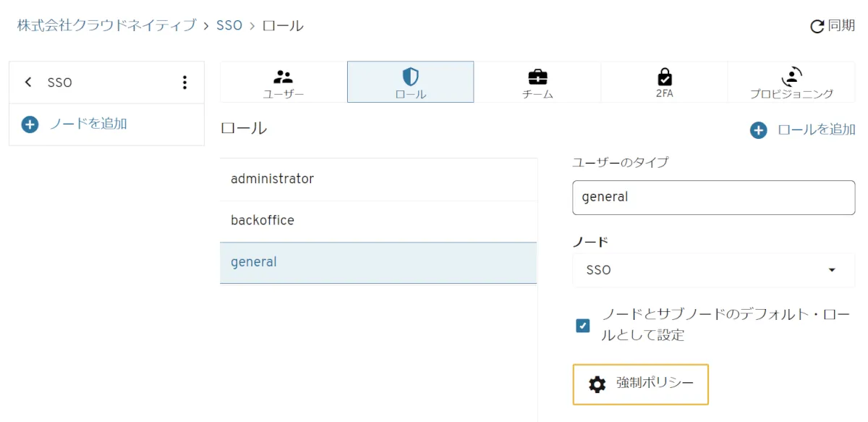
Task: Click the ノード dropdown arrow
Action: tap(832, 270)
